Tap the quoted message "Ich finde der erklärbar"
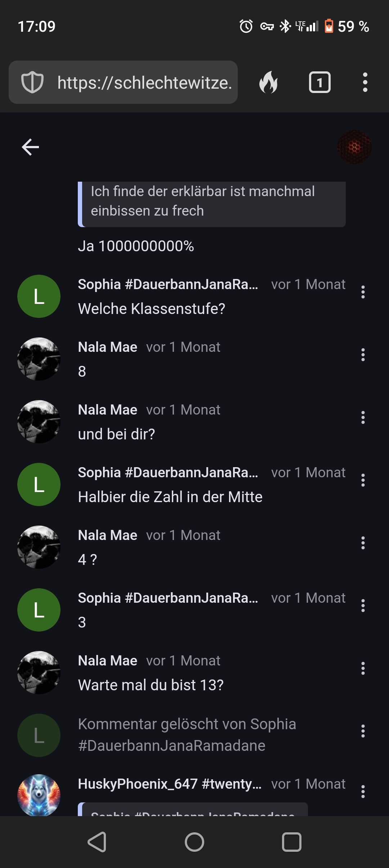 tap(212, 201)
